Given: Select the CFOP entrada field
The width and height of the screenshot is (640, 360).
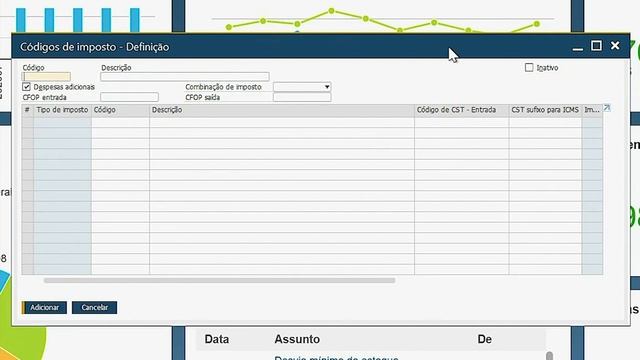Looking at the screenshot, I should pos(129,97).
